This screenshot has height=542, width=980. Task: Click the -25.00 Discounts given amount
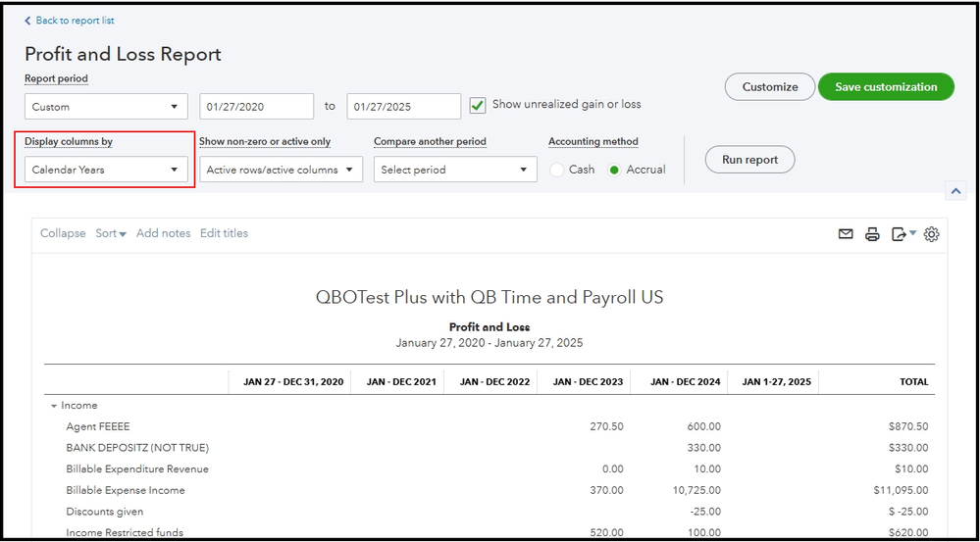(705, 512)
